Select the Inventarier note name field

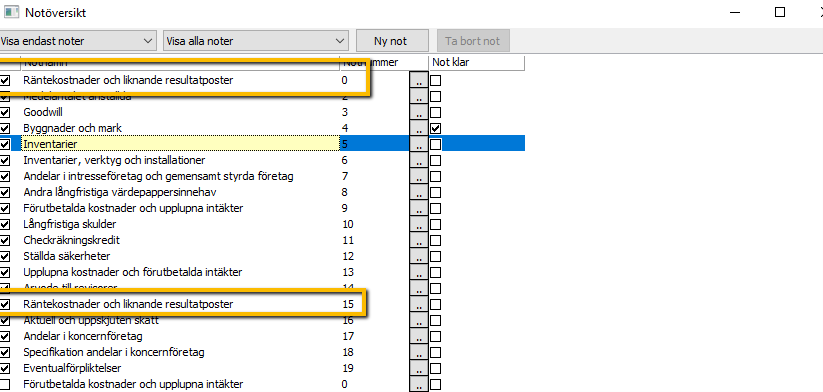pos(180,144)
